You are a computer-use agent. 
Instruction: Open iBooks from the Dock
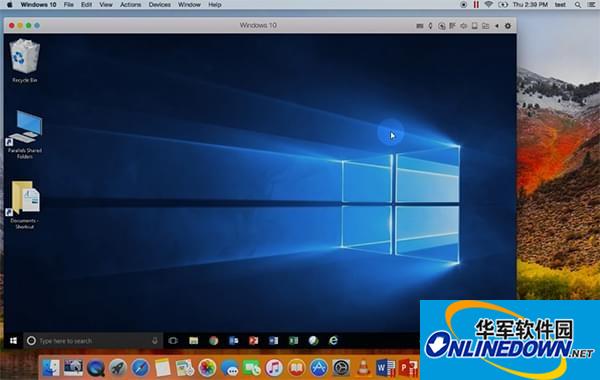(x=297, y=368)
